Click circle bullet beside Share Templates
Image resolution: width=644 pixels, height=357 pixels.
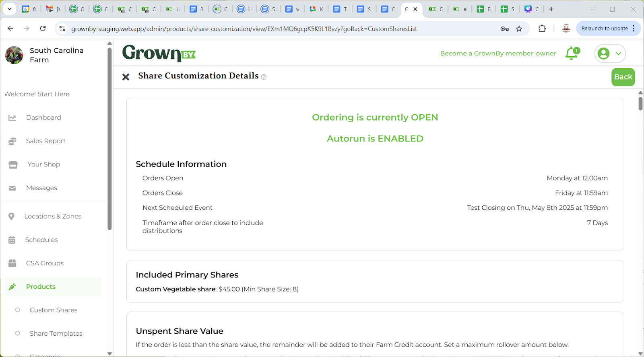[18, 333]
